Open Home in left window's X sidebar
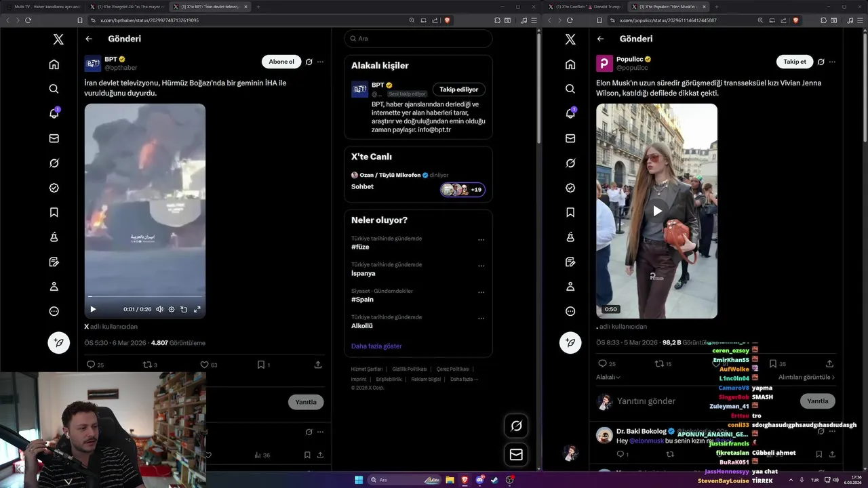 point(54,64)
